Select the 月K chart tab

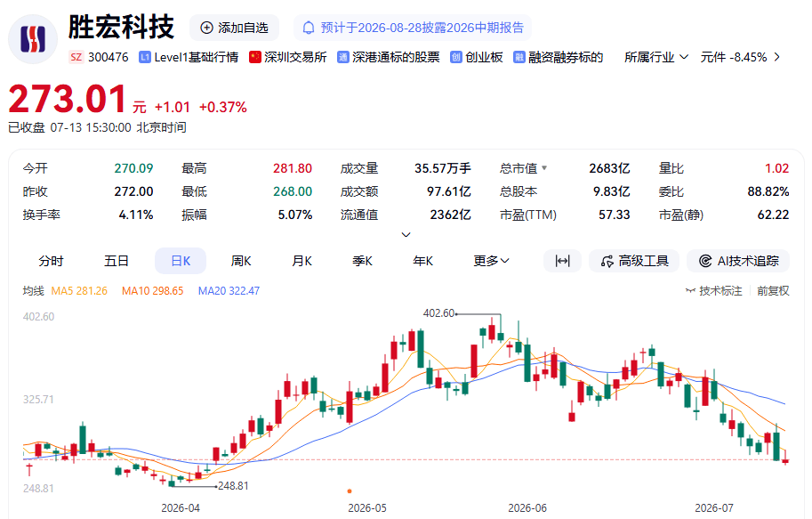301,261
